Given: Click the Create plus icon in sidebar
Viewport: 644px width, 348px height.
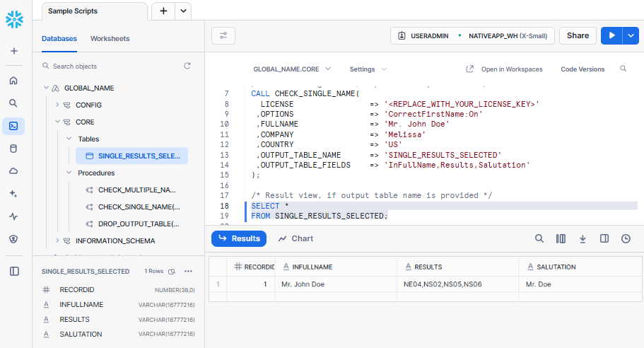Looking at the screenshot, I should click(x=14, y=51).
